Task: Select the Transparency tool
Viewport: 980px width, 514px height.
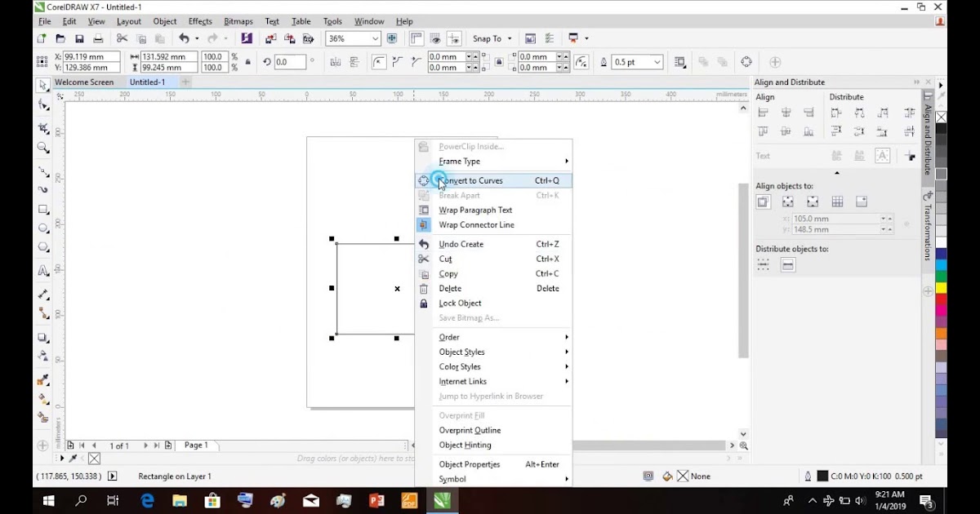Action: 43,356
